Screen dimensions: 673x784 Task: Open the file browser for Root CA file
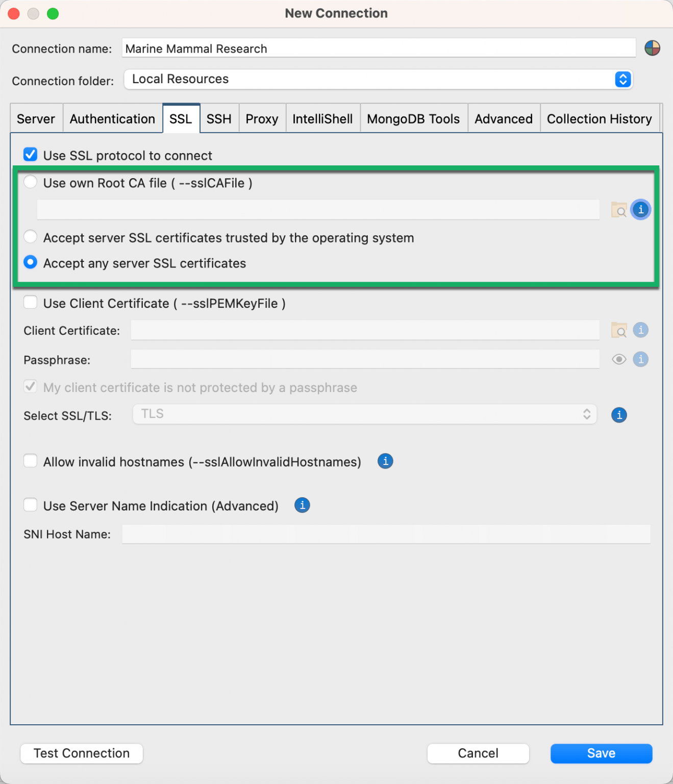pos(619,209)
